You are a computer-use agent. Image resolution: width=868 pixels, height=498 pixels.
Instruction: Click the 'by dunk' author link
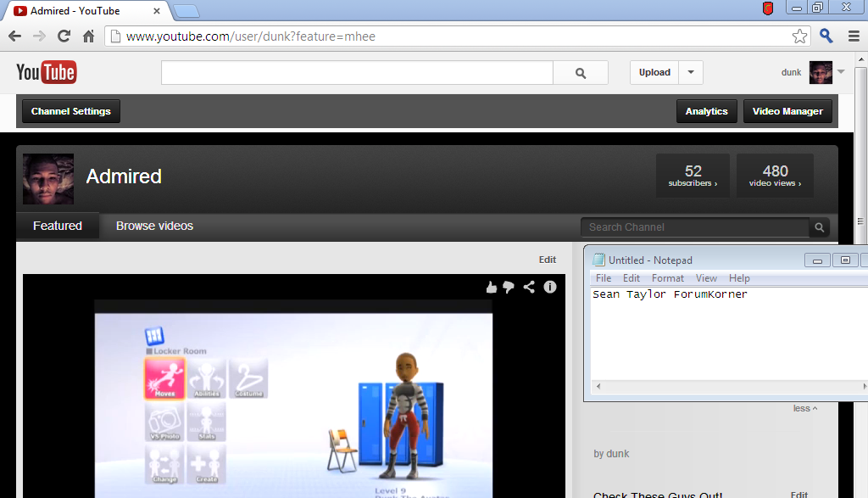point(611,454)
